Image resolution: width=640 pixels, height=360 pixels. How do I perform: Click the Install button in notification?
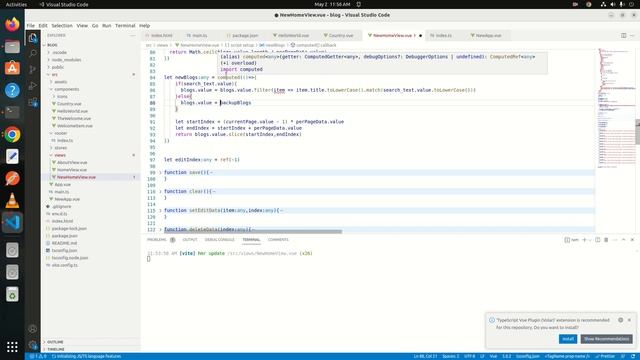click(568, 339)
